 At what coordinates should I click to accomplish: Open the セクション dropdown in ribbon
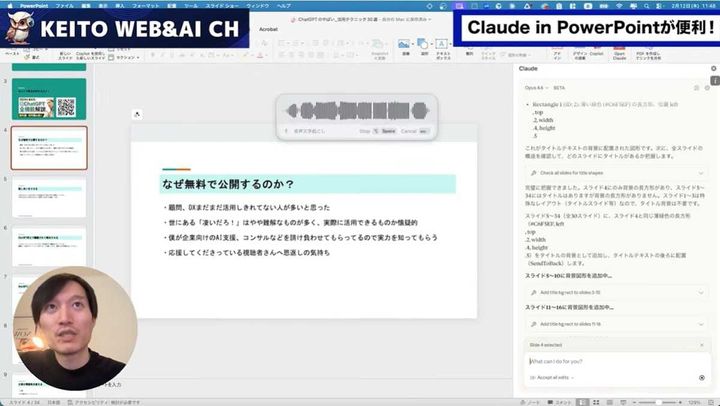coord(124,57)
